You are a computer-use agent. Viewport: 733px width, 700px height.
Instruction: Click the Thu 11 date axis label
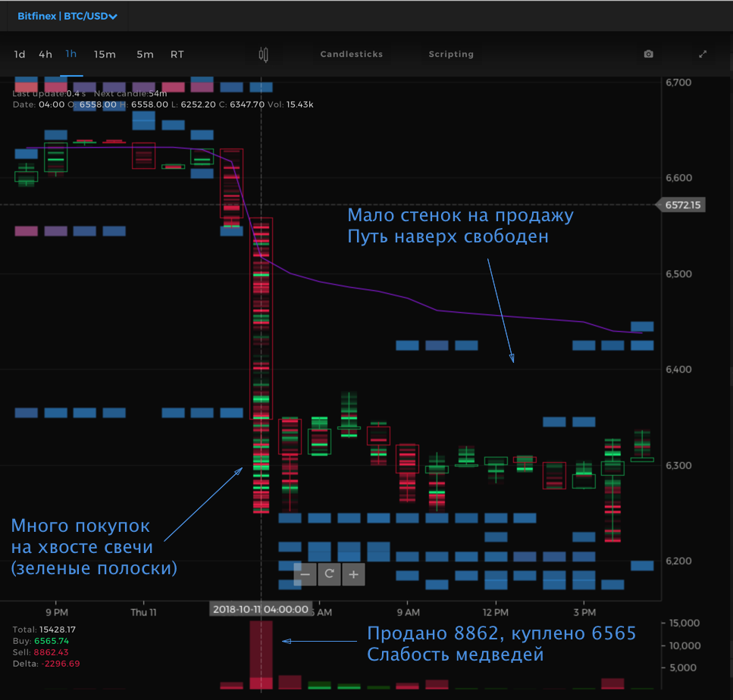pos(143,613)
